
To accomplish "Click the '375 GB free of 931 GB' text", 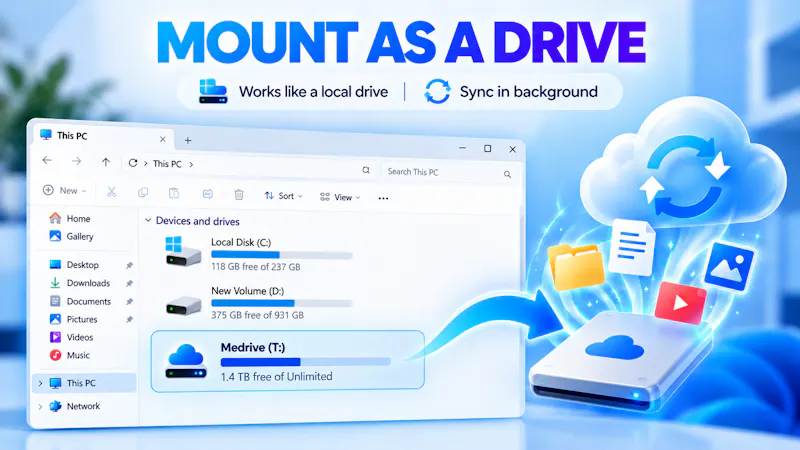I will [x=258, y=315].
